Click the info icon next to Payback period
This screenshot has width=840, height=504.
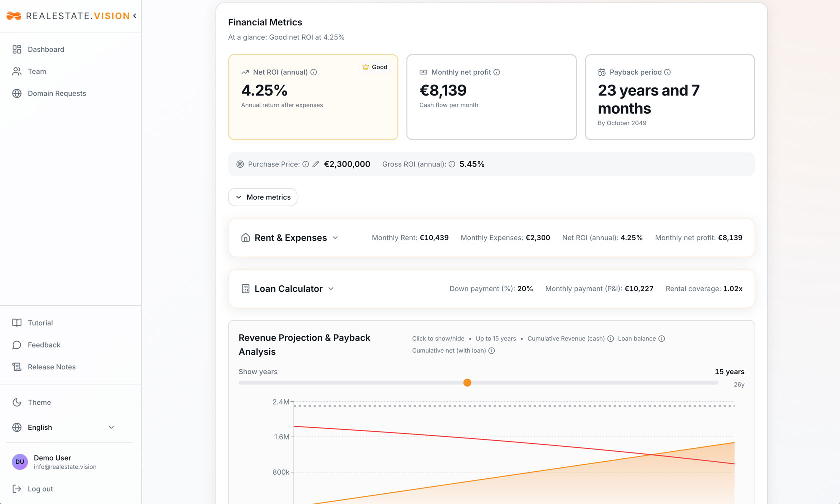click(668, 72)
